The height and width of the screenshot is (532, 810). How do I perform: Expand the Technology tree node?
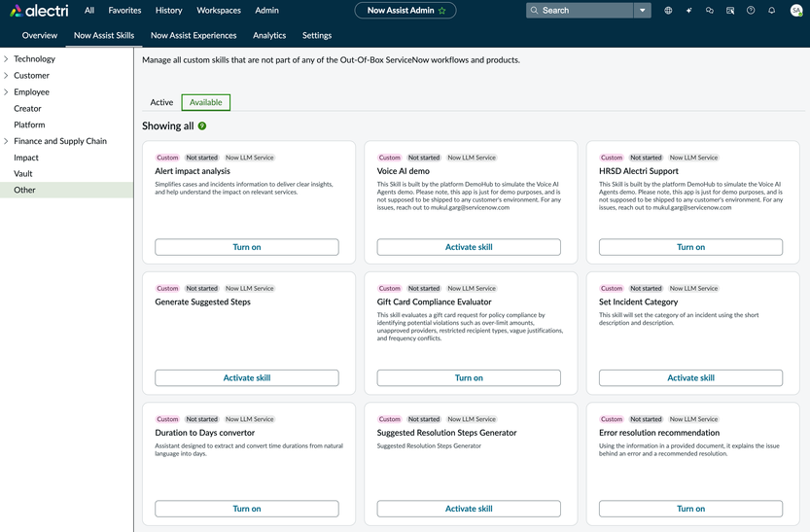coord(6,59)
